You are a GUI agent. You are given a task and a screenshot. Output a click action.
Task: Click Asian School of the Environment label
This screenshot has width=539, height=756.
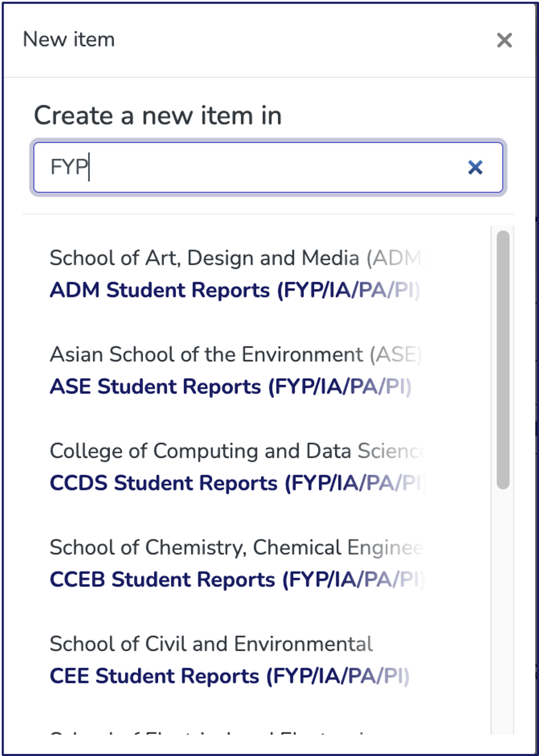235,355
